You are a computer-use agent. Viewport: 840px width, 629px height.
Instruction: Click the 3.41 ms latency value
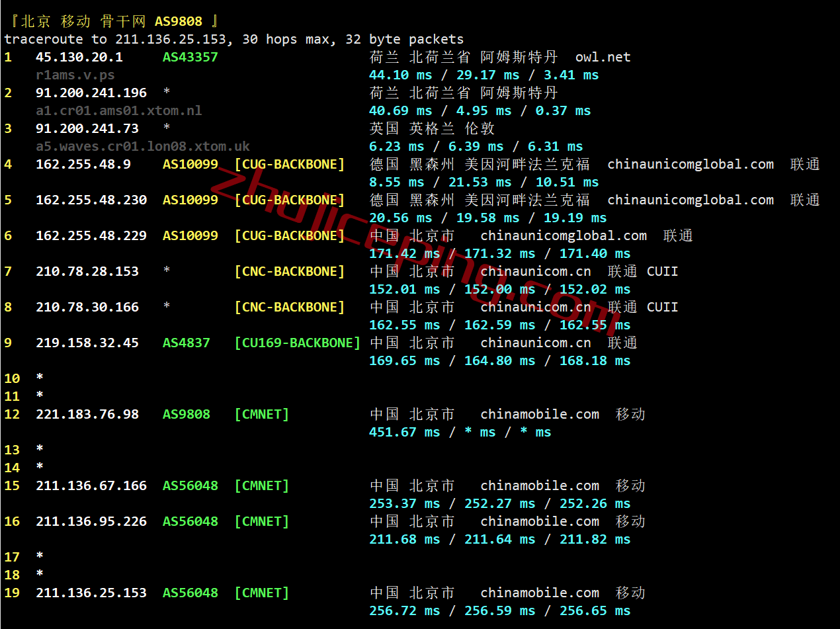coord(571,75)
